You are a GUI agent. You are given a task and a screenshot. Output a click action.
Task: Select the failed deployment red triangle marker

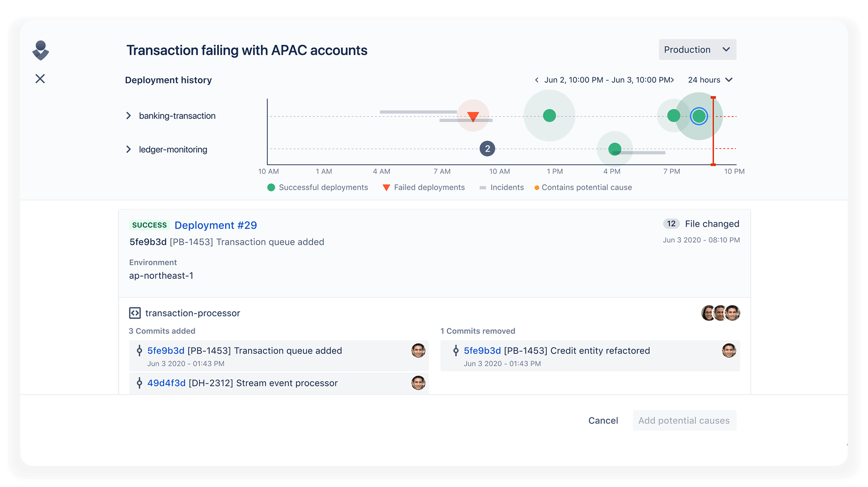pyautogui.click(x=473, y=116)
